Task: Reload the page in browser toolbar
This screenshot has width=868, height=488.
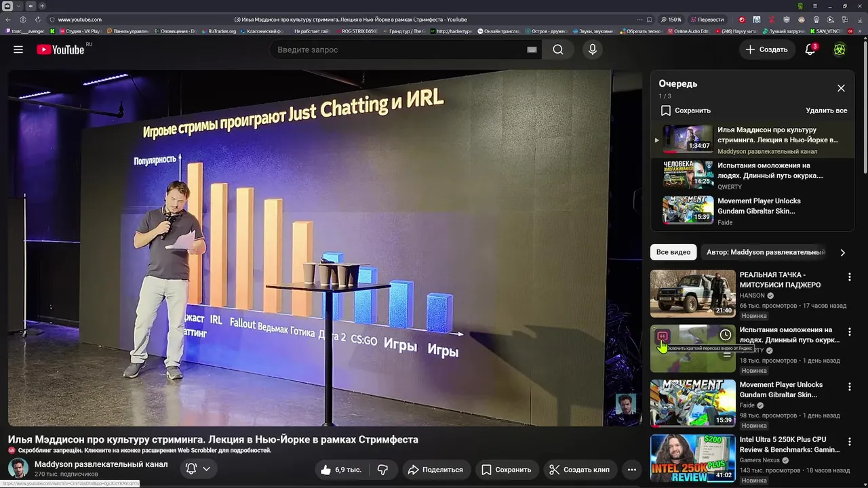Action: click(x=37, y=20)
